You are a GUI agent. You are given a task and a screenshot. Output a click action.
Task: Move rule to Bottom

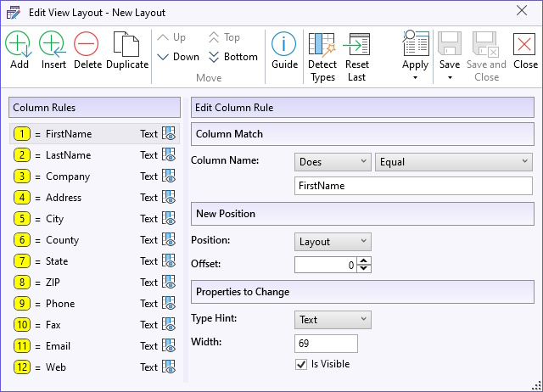click(x=233, y=57)
